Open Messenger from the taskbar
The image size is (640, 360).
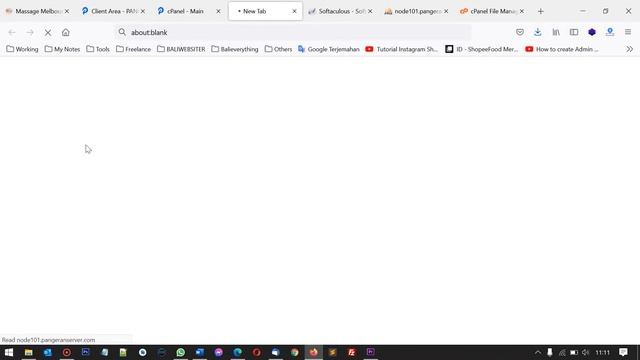219,352
